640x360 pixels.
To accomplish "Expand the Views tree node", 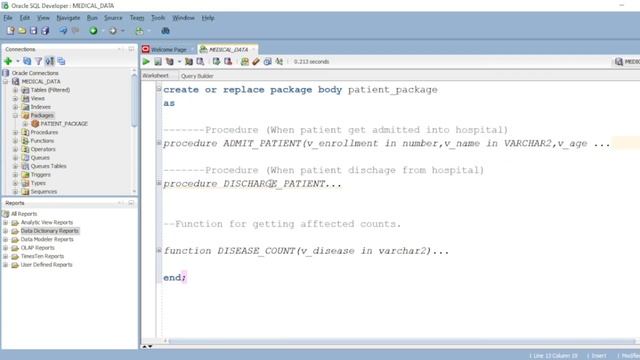I will (x=15, y=98).
